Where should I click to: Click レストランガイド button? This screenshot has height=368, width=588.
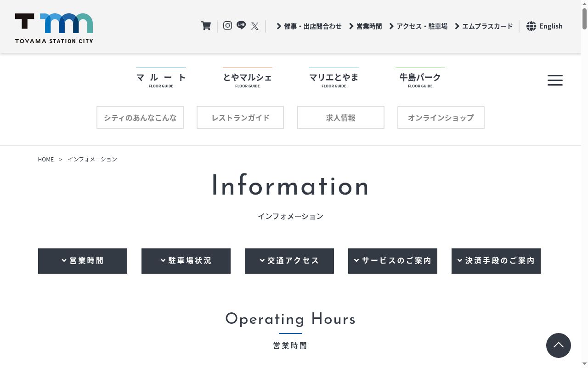(x=240, y=117)
